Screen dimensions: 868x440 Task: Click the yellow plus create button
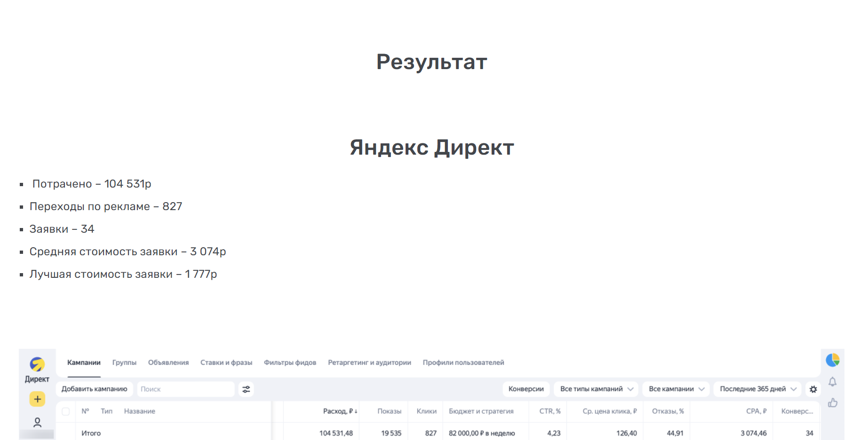tap(37, 399)
